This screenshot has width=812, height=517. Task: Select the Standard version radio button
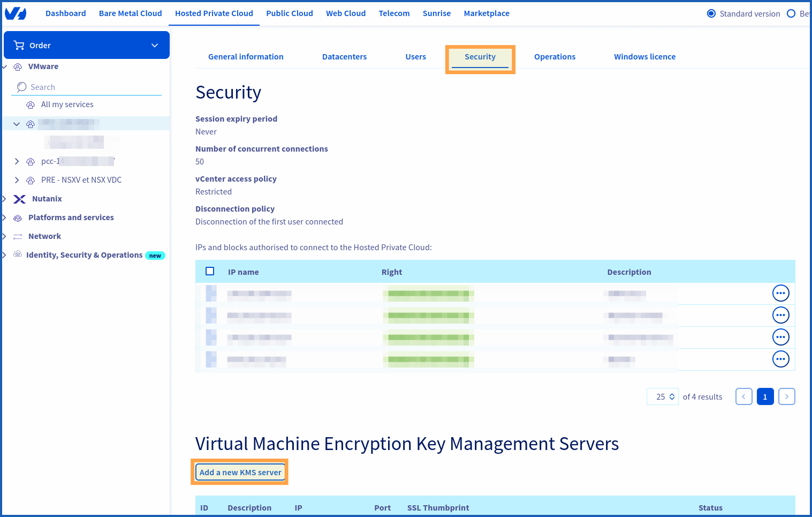[x=711, y=13]
